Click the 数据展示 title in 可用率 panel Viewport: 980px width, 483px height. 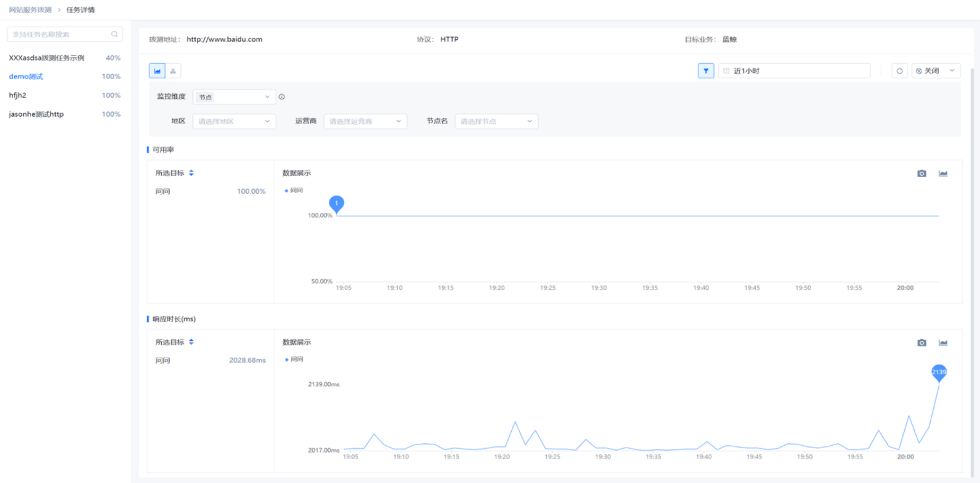click(296, 173)
